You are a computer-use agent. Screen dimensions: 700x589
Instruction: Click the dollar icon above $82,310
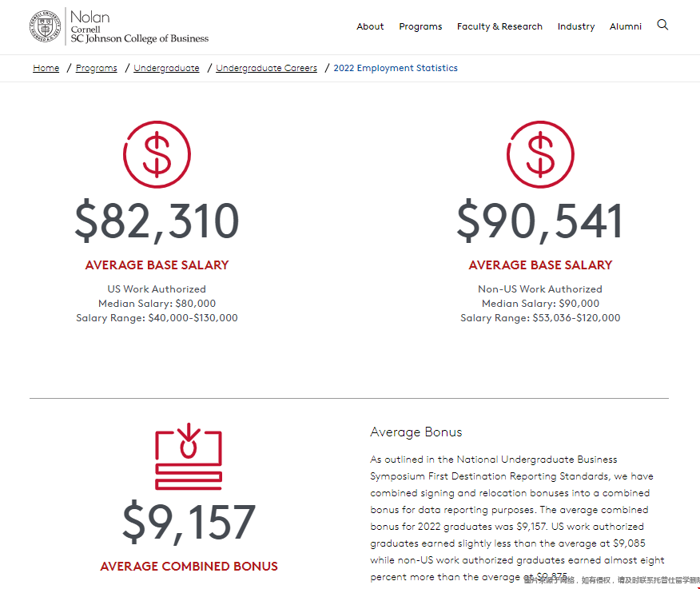(x=157, y=155)
